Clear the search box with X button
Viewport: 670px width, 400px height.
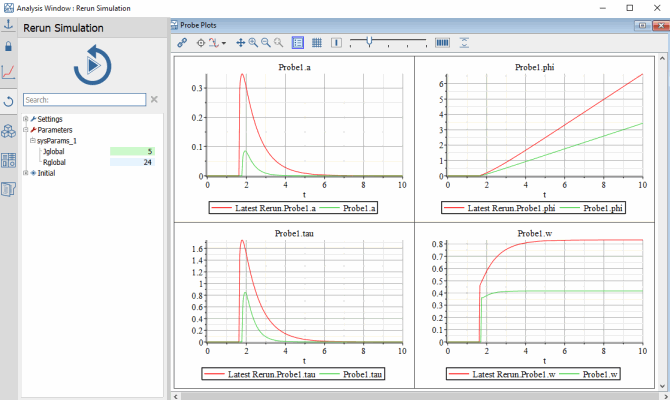(x=154, y=99)
